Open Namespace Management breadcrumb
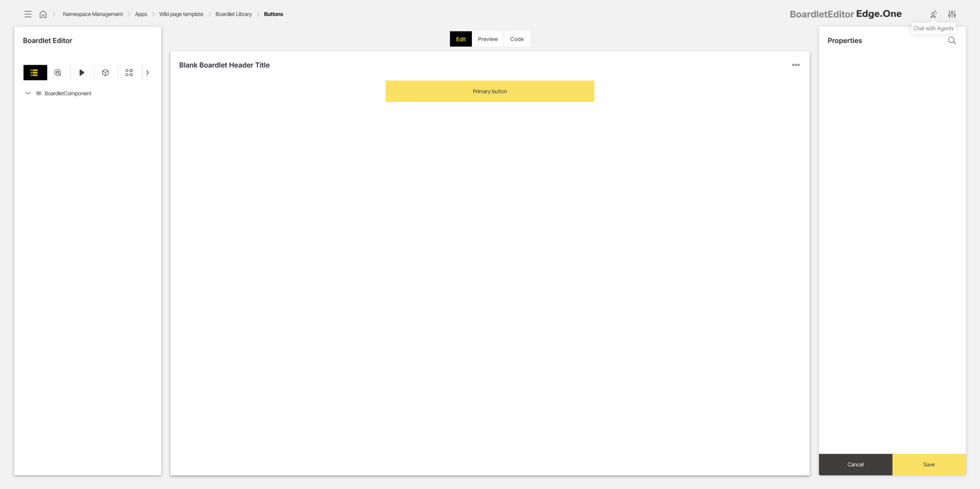980x489 pixels. pyautogui.click(x=93, y=15)
